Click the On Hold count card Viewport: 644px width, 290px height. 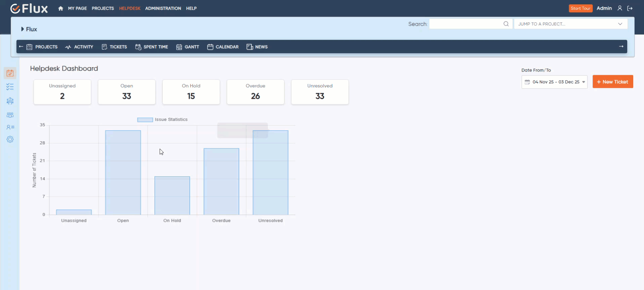click(x=191, y=92)
